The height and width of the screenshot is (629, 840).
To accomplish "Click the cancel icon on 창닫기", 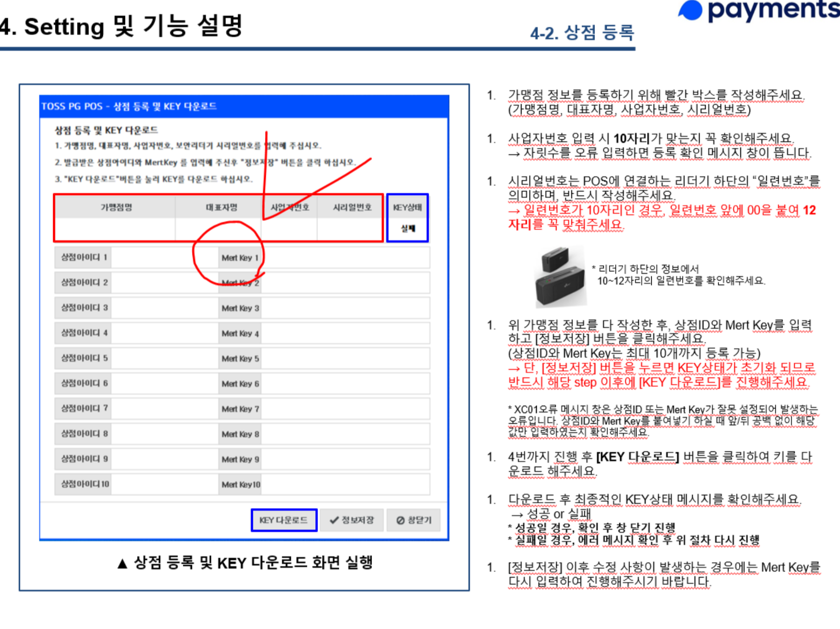I will pyautogui.click(x=401, y=520).
